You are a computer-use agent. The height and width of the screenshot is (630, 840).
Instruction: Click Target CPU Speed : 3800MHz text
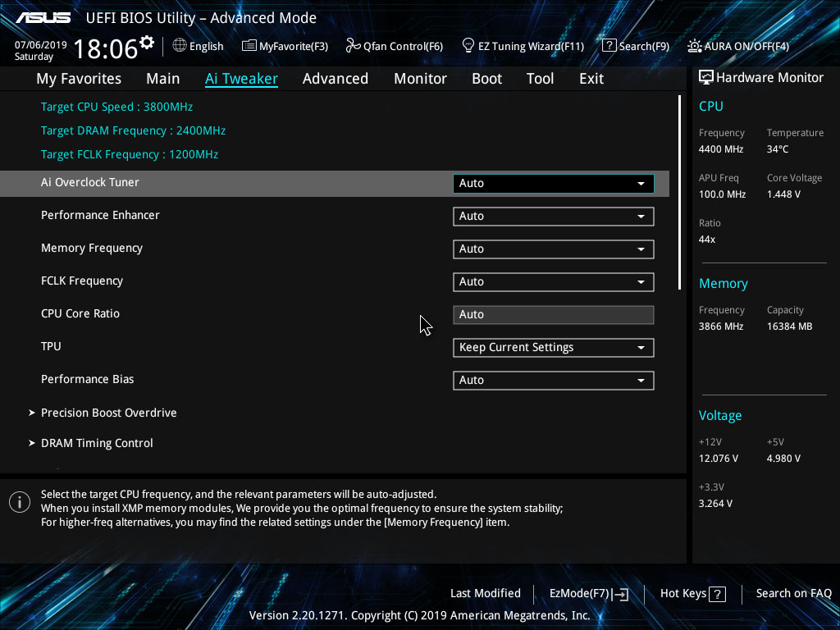click(x=116, y=107)
